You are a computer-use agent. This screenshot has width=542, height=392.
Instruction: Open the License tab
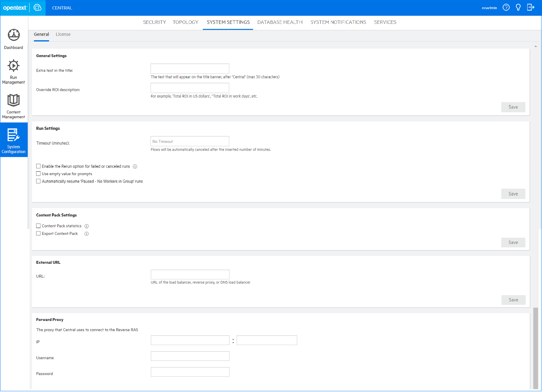coord(63,34)
